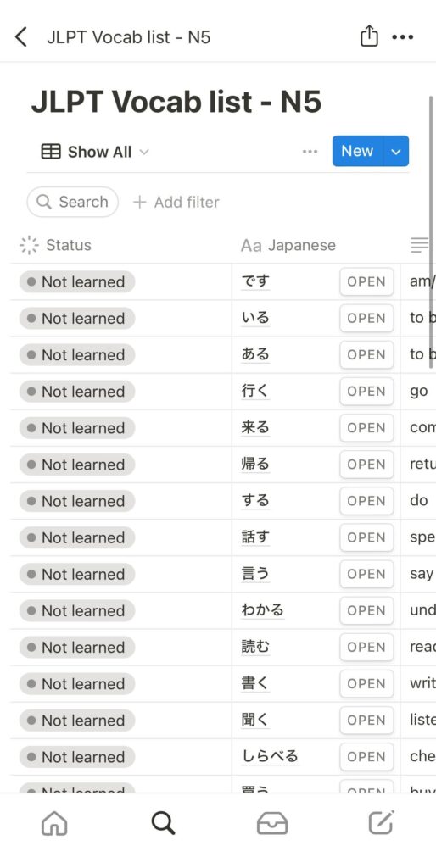Click OPEN next to わかる
This screenshot has width=436, height=868.
tap(366, 610)
